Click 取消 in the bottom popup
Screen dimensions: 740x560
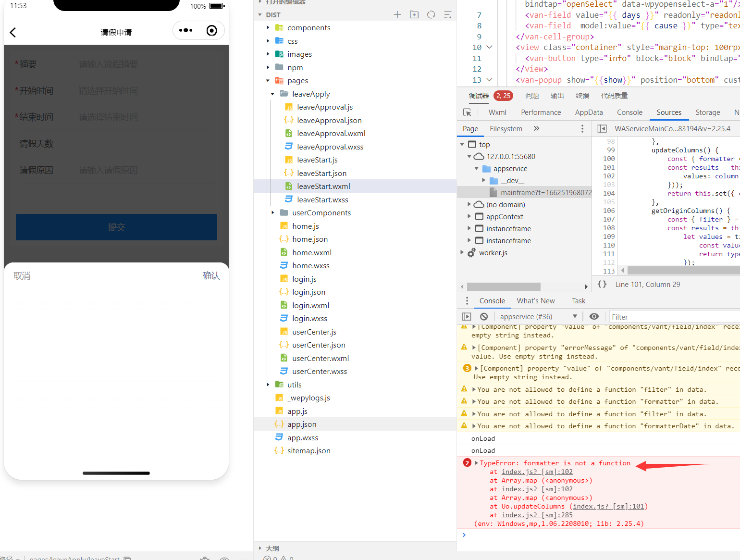coord(22,276)
